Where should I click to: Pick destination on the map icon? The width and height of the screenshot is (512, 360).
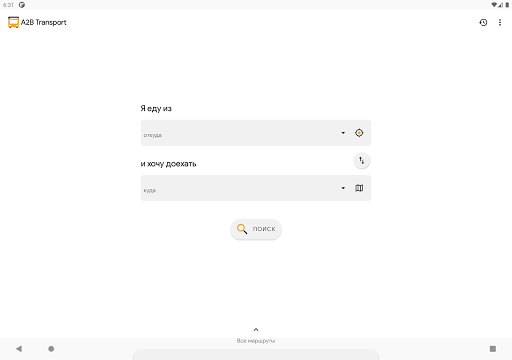359,188
